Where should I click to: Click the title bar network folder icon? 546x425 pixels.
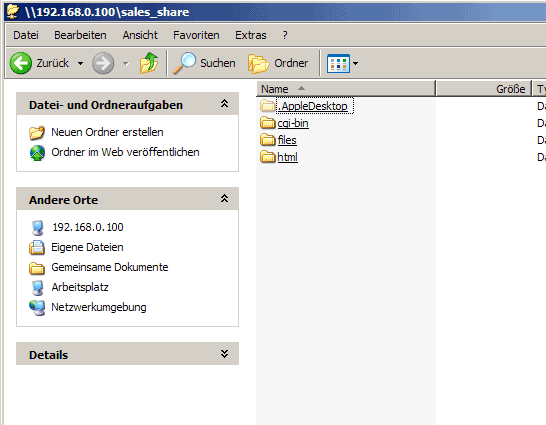pos(13,11)
